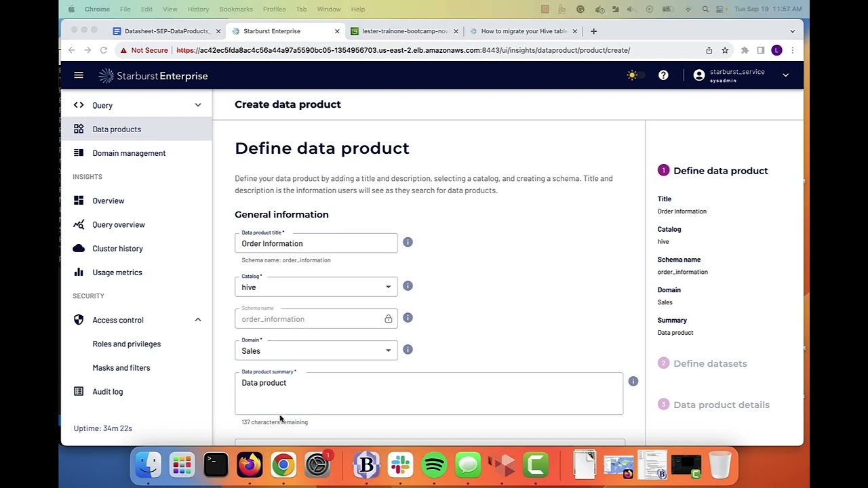Click the user avatar icon in header
The width and height of the screenshot is (868, 488).
tap(699, 75)
